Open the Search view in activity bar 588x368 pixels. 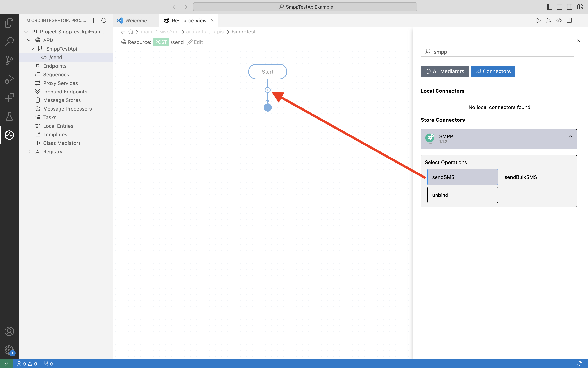(x=9, y=41)
